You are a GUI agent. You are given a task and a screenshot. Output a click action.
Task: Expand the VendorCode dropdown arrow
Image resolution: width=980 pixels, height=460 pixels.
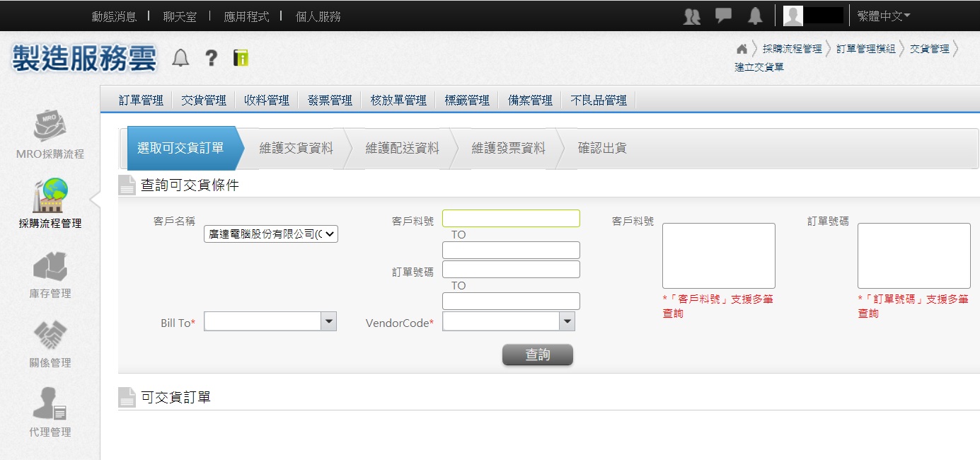point(567,322)
